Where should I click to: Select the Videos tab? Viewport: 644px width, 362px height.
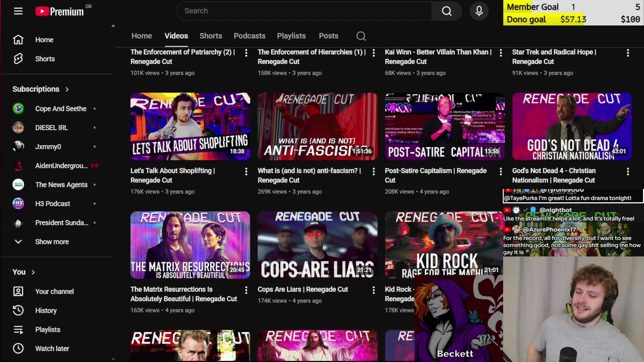(x=176, y=36)
